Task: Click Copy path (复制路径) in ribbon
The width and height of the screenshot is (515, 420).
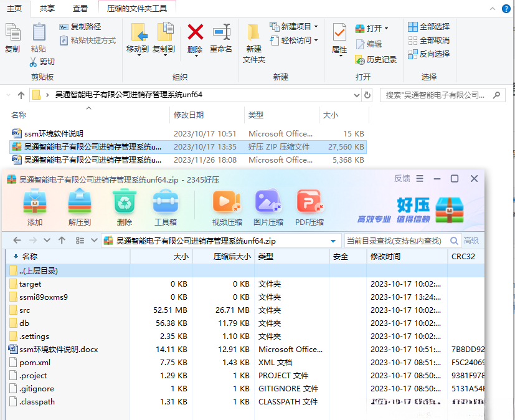Action: click(80, 27)
